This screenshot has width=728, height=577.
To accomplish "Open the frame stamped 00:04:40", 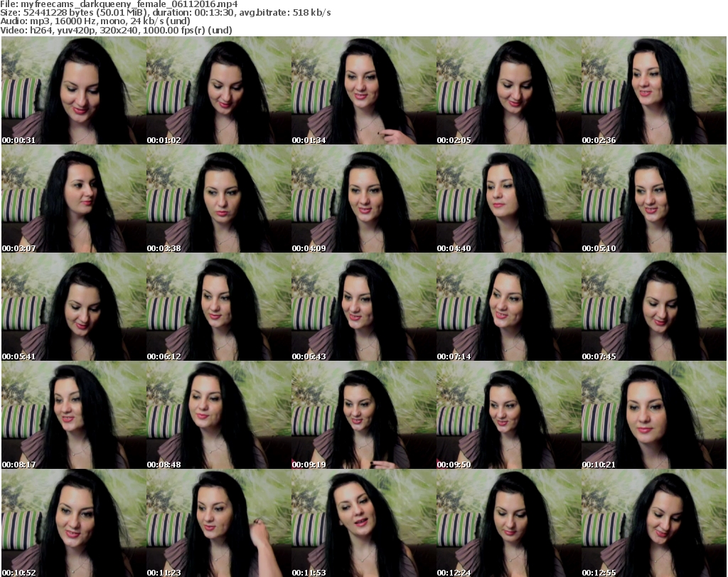I will click(509, 198).
